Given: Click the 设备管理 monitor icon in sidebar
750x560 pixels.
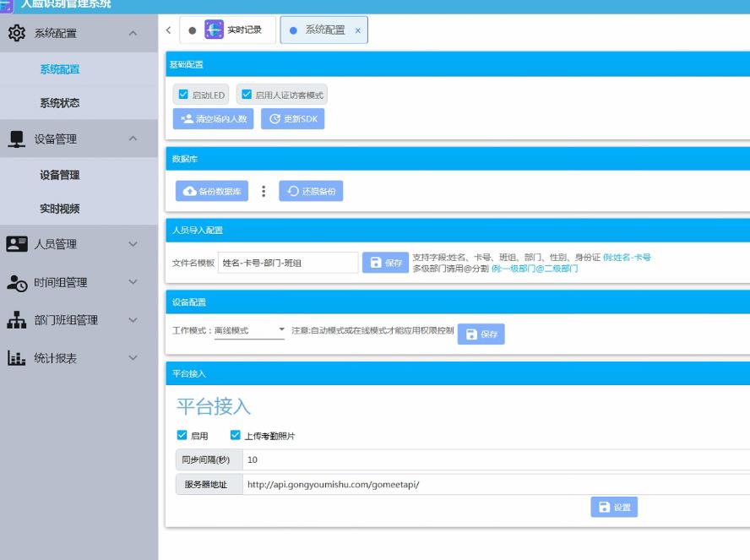Looking at the screenshot, I should point(17,137).
